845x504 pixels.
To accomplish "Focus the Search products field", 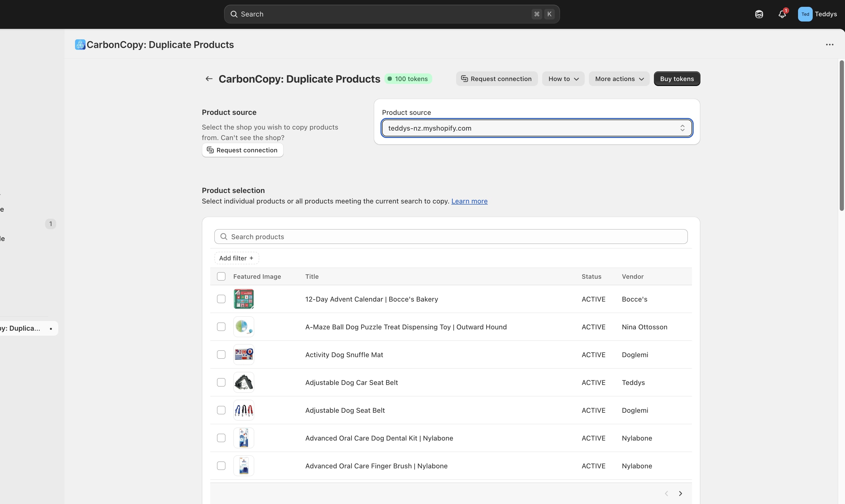I will coord(451,237).
